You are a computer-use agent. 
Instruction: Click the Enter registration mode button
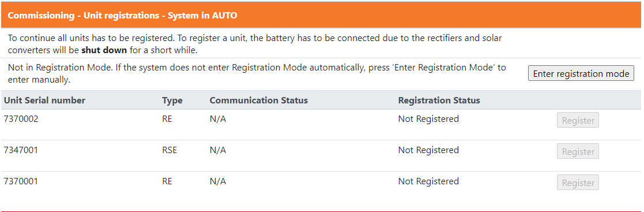[581, 73]
